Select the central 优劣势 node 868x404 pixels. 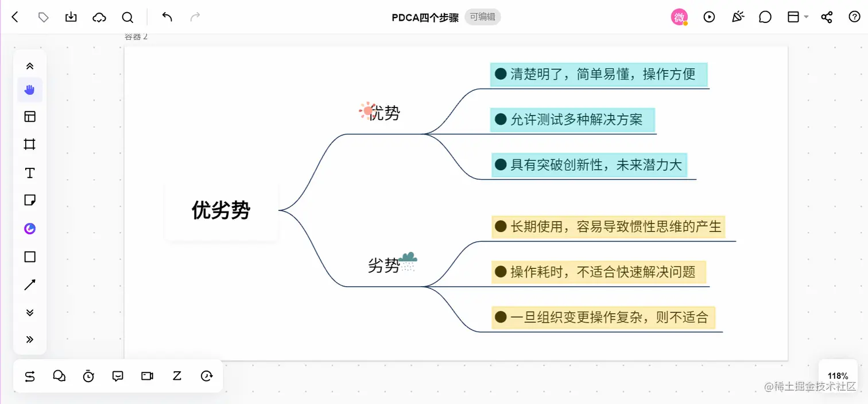221,210
